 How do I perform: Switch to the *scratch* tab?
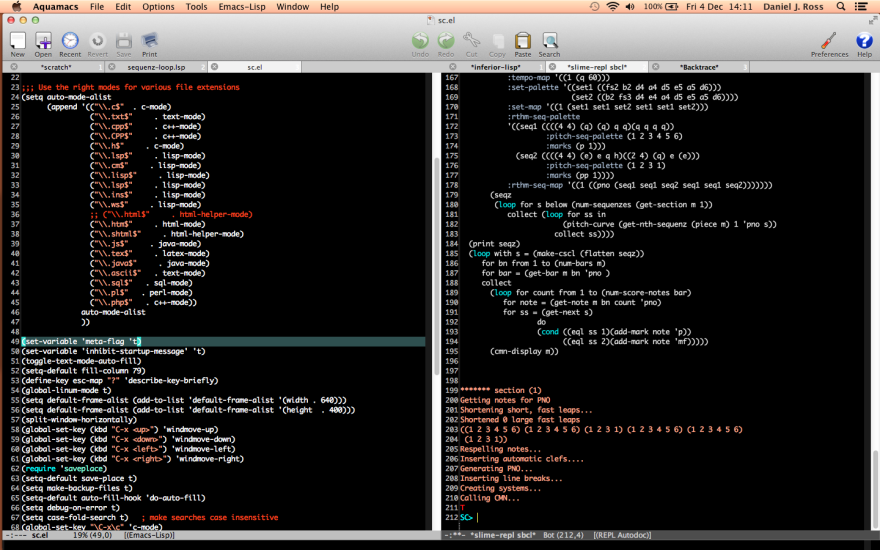point(56,67)
